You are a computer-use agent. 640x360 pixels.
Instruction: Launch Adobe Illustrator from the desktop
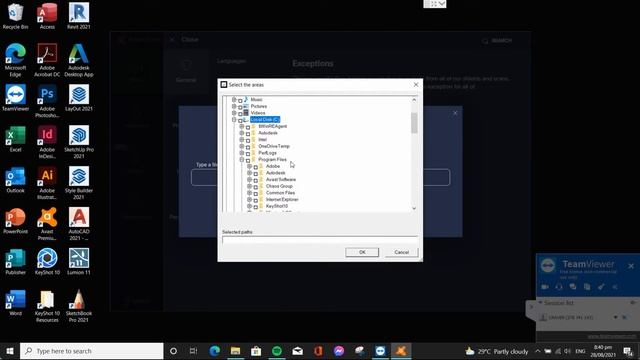pyautogui.click(x=47, y=183)
